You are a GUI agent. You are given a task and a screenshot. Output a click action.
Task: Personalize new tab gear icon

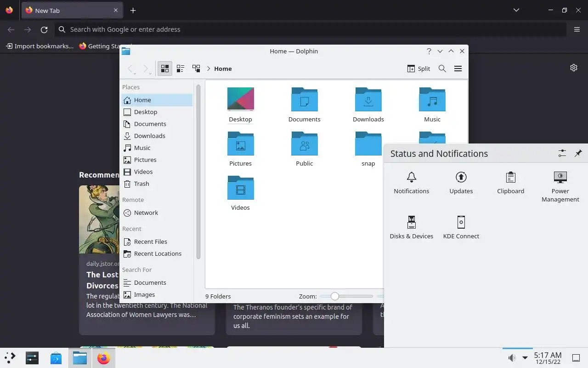click(x=574, y=68)
